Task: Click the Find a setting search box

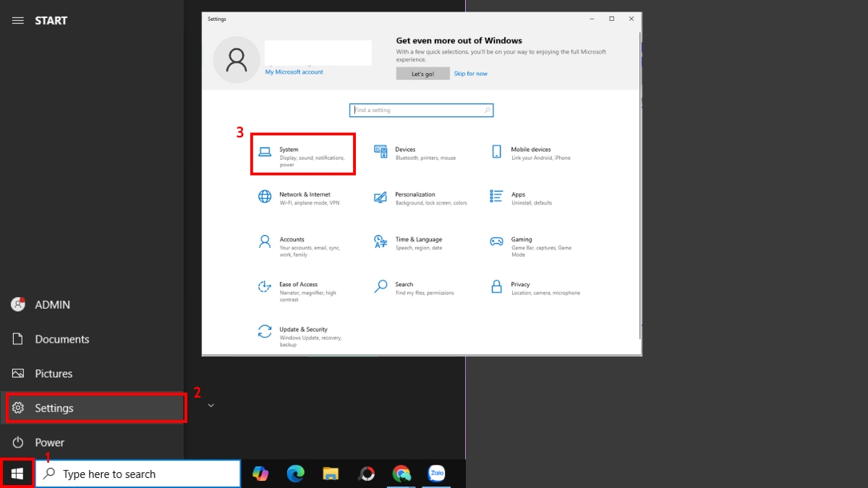Action: (x=421, y=110)
